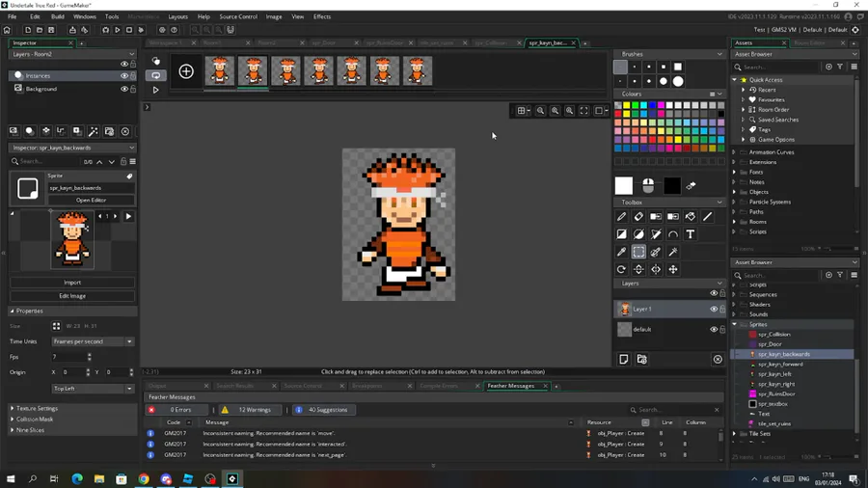This screenshot has height=488, width=868.
Task: Toggle visibility of Layer 1
Action: [714, 310]
